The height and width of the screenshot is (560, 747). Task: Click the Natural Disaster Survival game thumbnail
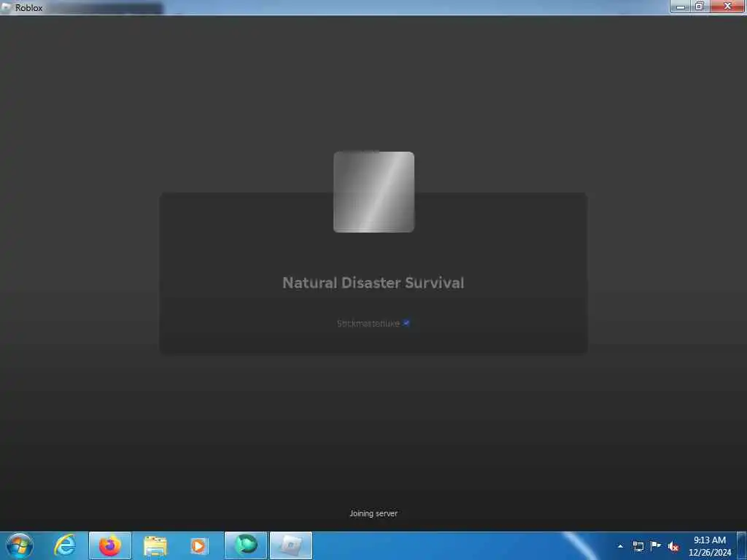pyautogui.click(x=373, y=192)
